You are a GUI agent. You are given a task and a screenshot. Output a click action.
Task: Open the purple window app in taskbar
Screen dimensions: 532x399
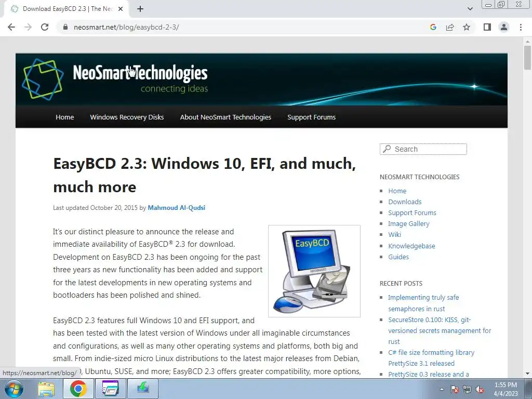tap(110, 389)
